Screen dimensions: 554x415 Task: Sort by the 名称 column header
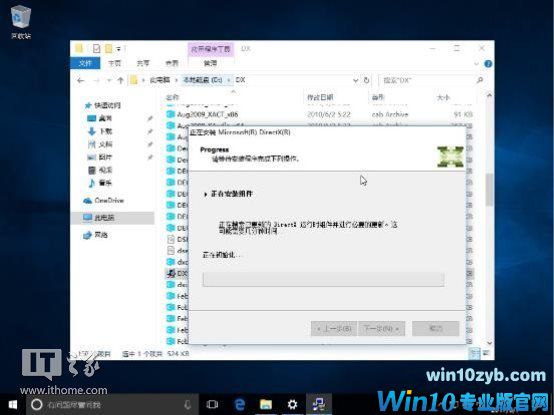pyautogui.click(x=173, y=97)
